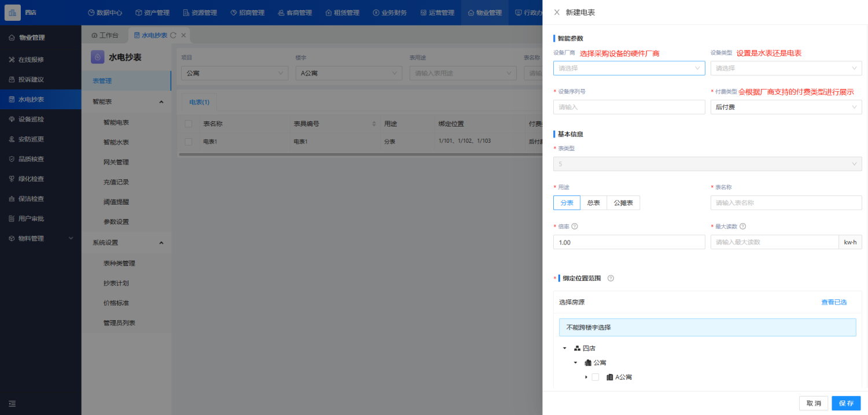Click the 安防巡更 guard icon in sidebar
This screenshot has height=415, width=868.
pos(12,139)
